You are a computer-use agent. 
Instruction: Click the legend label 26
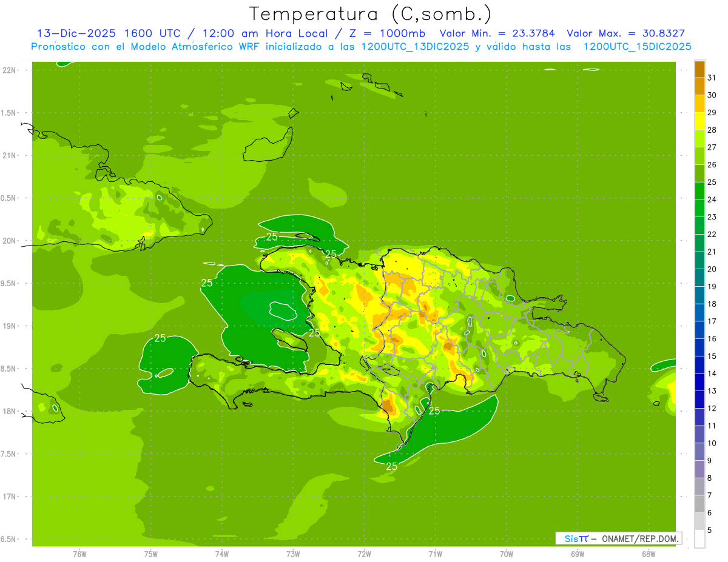(x=712, y=165)
